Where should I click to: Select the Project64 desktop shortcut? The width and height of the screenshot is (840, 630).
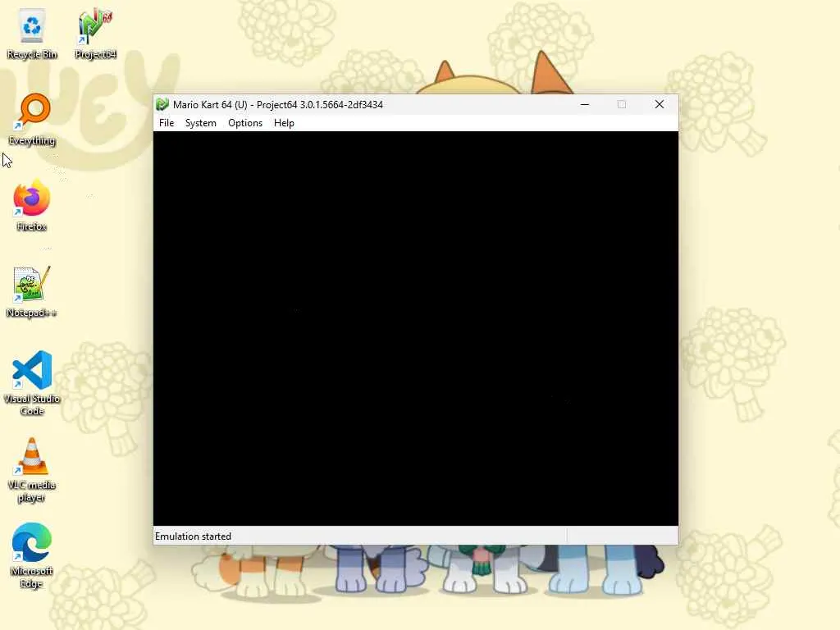(95, 33)
